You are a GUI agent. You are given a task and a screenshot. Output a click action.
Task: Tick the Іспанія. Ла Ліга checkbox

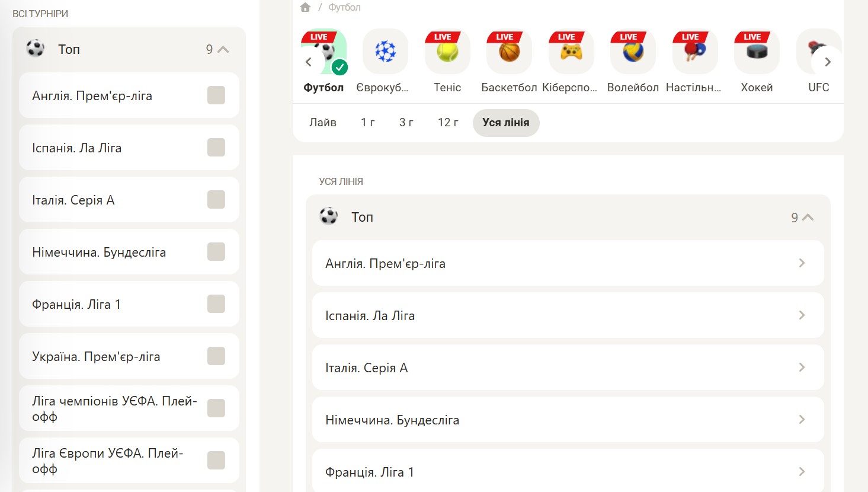point(216,148)
